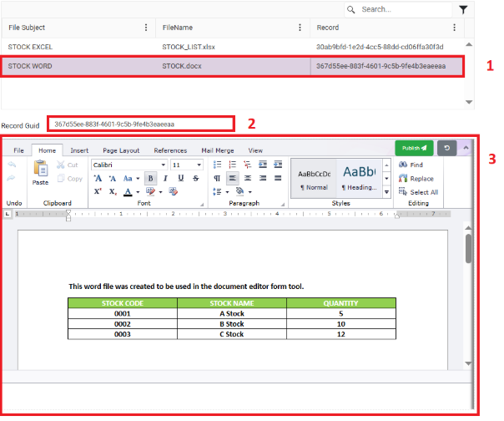
Task: Decrease paragraph indent
Action: tap(263, 165)
